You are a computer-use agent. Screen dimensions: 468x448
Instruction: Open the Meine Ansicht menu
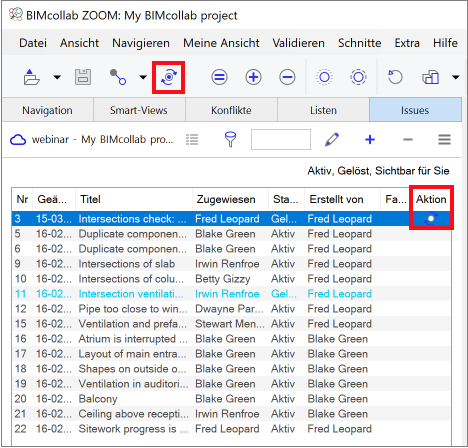(x=221, y=43)
